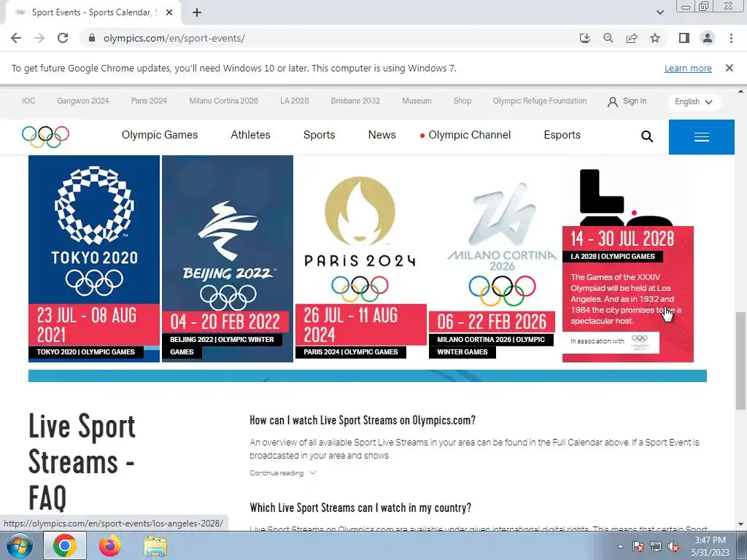Screen dimensions: 747x560
Task: Click the browser Back arrow
Action: (x=16, y=38)
